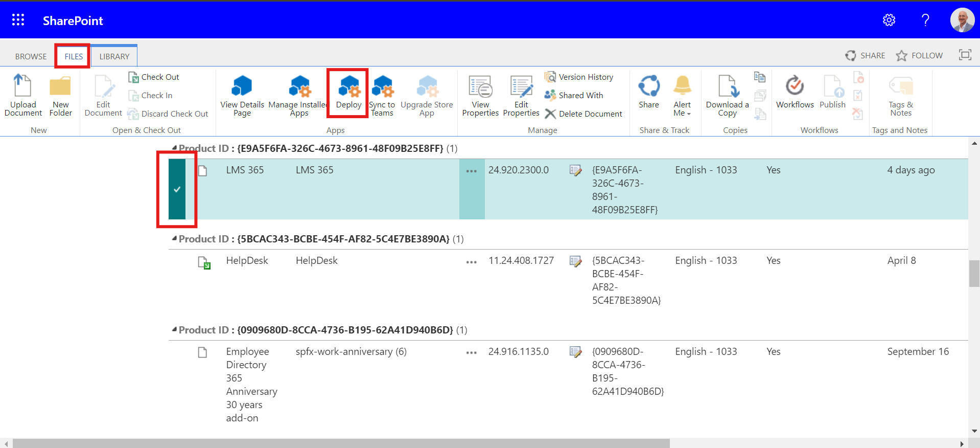Collapse the Product ID E9A5F6FA group

(175, 147)
